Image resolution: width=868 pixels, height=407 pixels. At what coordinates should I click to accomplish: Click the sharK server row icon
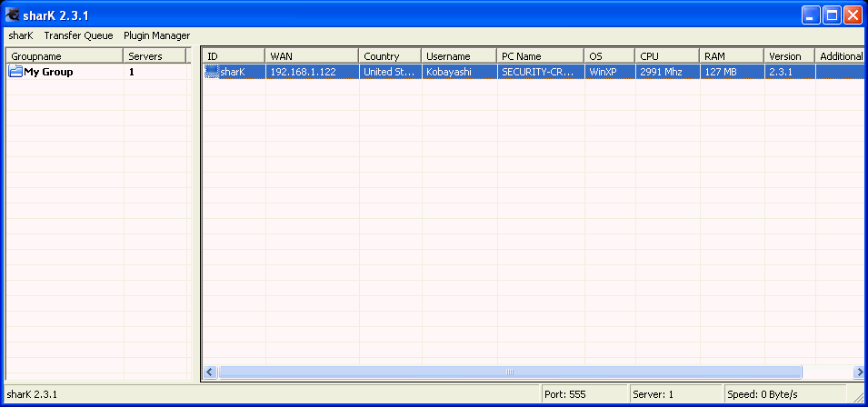[212, 72]
